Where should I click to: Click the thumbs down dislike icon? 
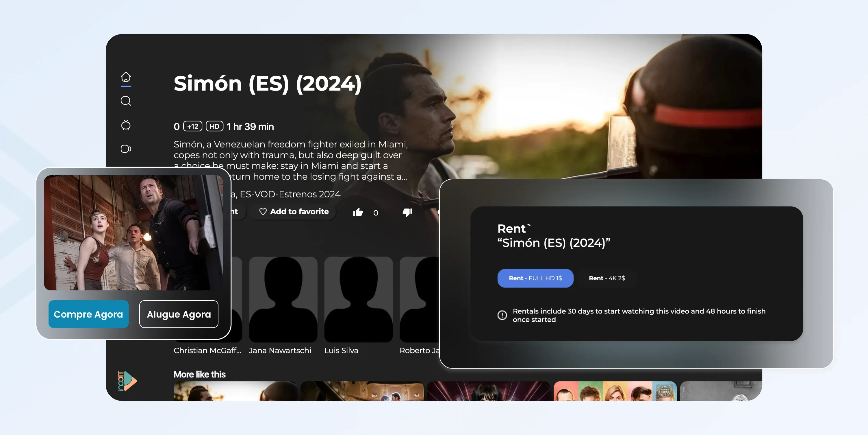pos(407,213)
